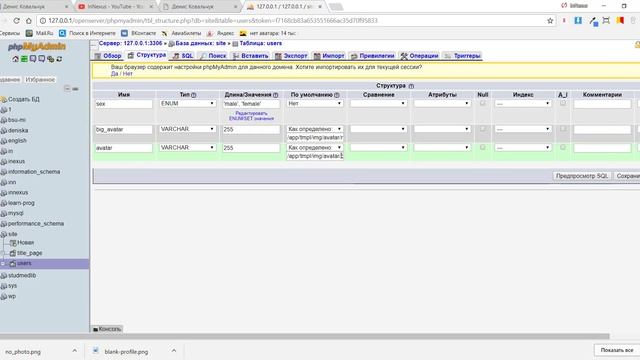This screenshot has height=360, width=640.
Task: Click the phpMyAdmin home icon
Action: tap(16, 59)
